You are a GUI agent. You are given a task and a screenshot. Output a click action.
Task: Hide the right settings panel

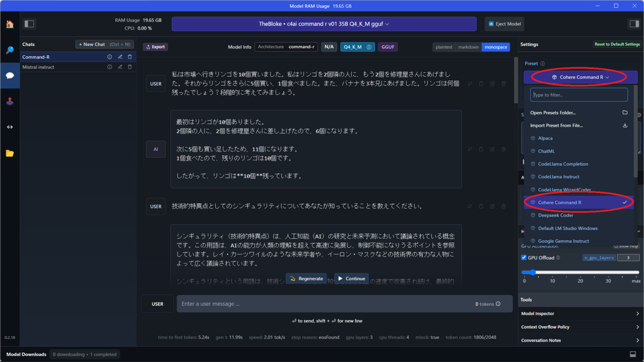(634, 24)
